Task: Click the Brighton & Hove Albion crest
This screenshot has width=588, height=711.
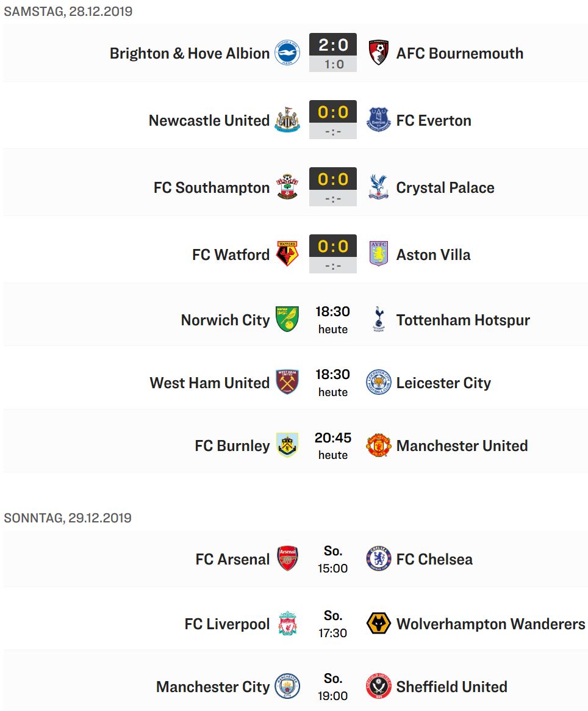Action: click(x=287, y=52)
